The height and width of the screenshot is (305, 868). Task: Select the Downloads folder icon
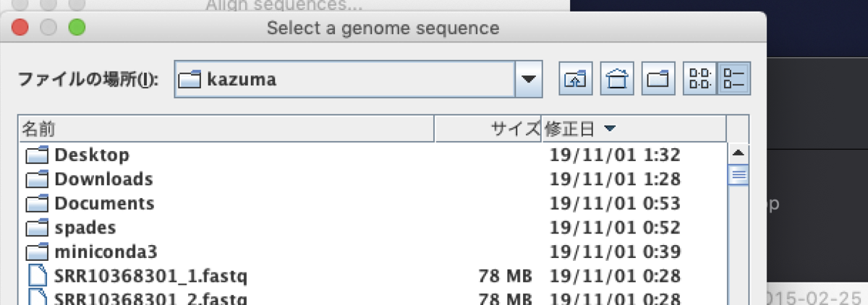pos(36,179)
